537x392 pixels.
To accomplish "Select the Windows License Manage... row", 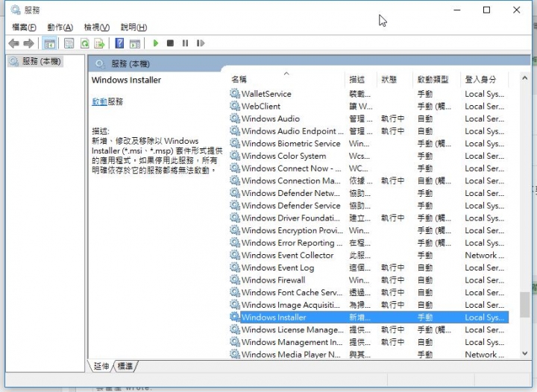I will (368, 329).
